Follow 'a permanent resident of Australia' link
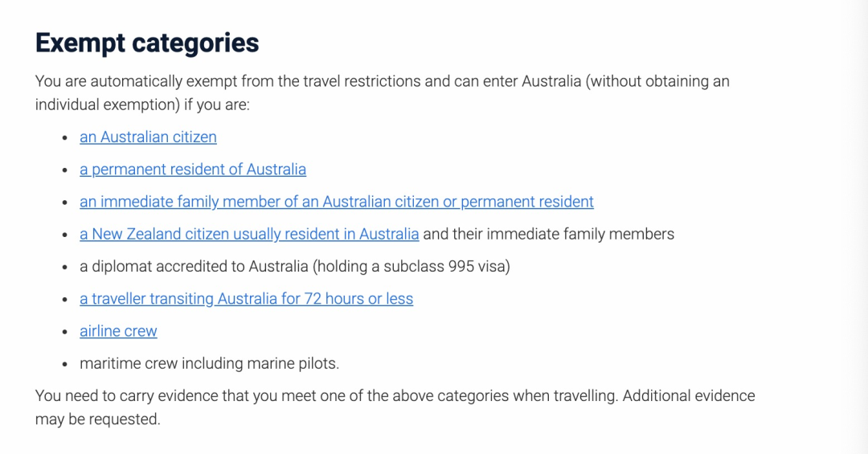The height and width of the screenshot is (454, 868). pyautogui.click(x=193, y=170)
